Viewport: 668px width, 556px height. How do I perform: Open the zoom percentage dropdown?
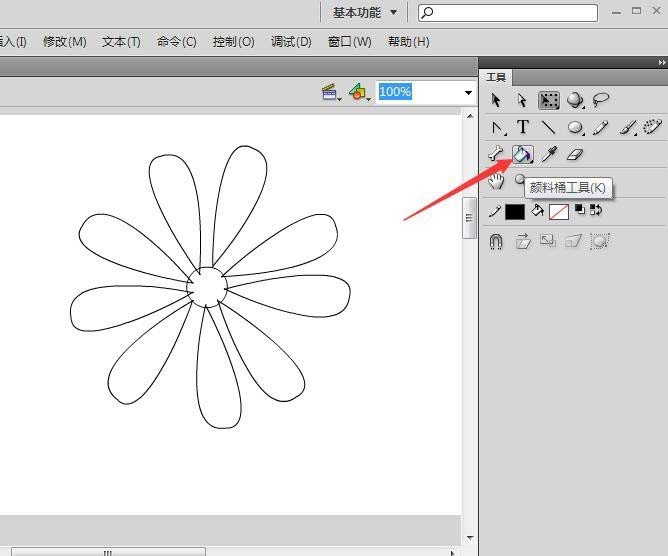(467, 92)
